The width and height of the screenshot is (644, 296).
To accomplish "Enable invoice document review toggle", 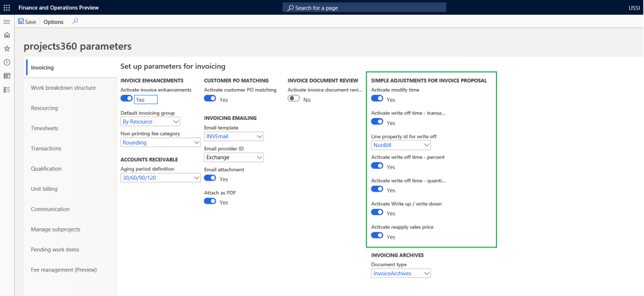I will point(294,99).
